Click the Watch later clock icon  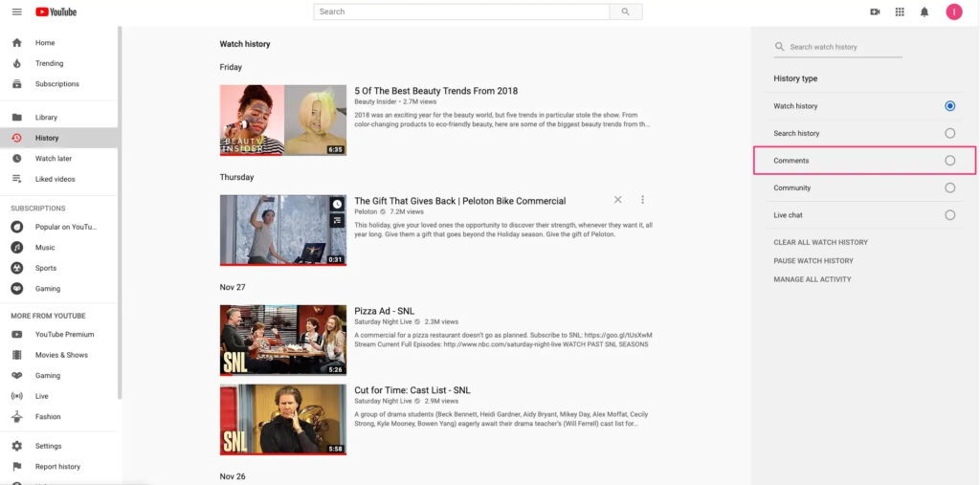[17, 158]
